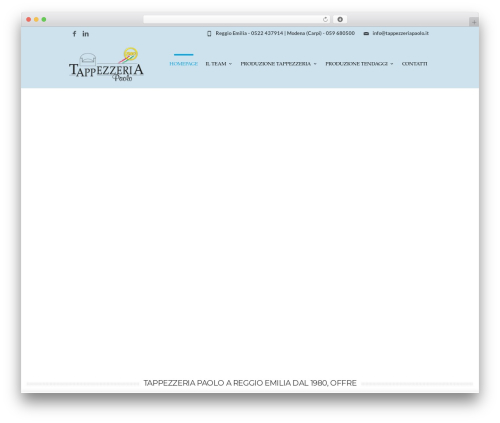The image size is (500, 423).
Task: Open a new browser tab with plus
Action: coord(474,22)
